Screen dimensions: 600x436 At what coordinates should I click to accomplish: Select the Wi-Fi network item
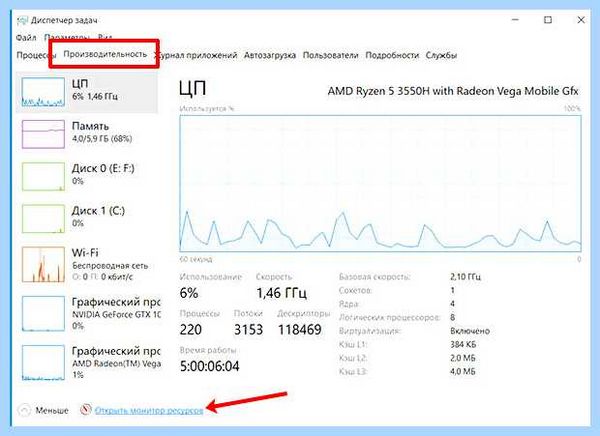[87, 264]
